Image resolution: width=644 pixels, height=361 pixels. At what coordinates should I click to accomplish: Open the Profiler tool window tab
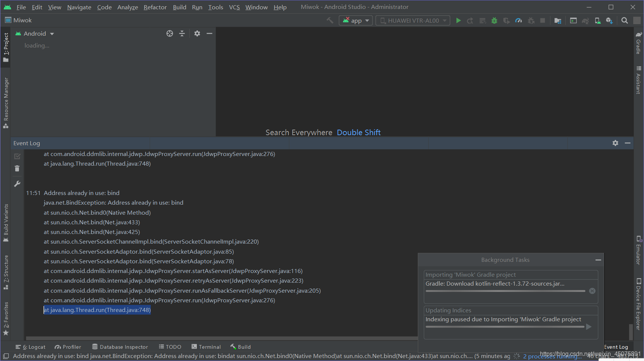pos(68,347)
